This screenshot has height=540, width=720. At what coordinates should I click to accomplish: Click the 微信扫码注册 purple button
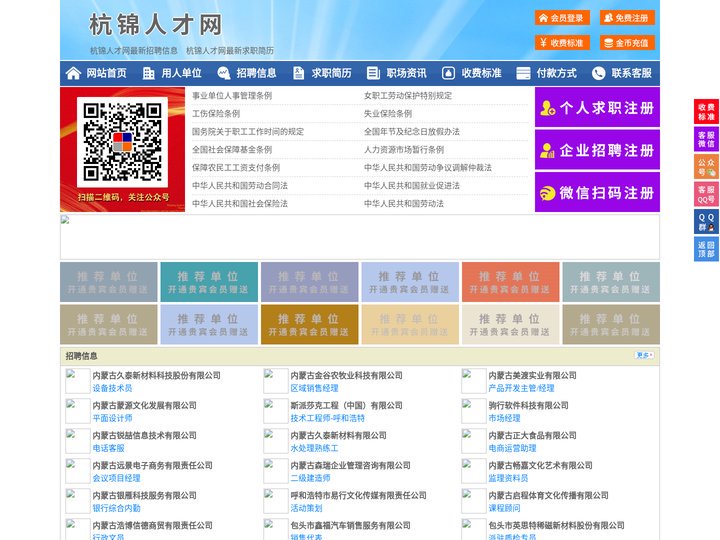(x=597, y=192)
